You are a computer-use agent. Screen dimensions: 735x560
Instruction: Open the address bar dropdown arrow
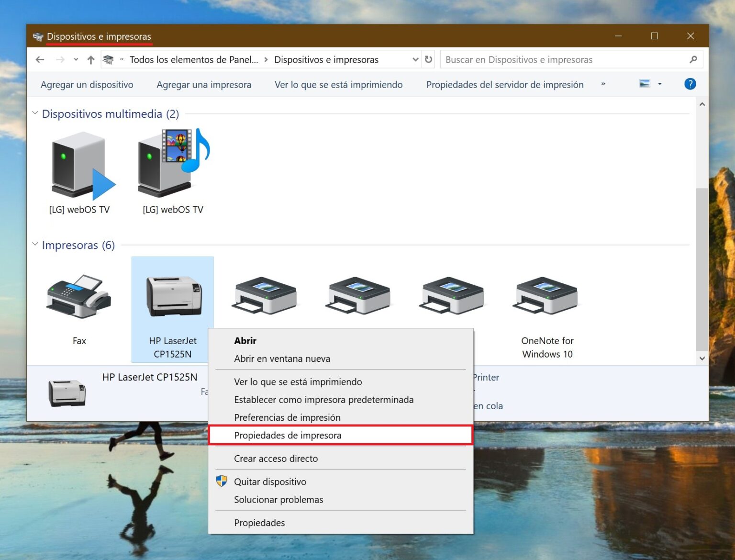click(x=415, y=59)
